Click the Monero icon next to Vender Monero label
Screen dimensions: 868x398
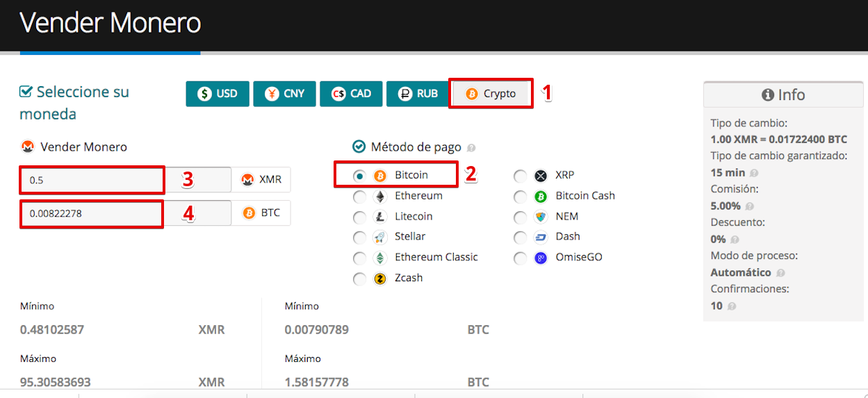click(x=28, y=147)
